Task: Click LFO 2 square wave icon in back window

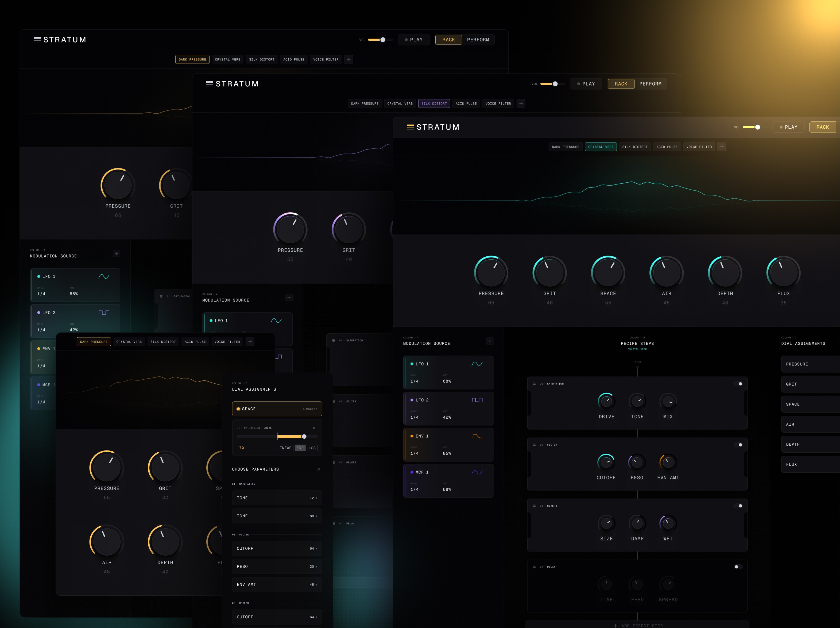Action: pyautogui.click(x=104, y=313)
